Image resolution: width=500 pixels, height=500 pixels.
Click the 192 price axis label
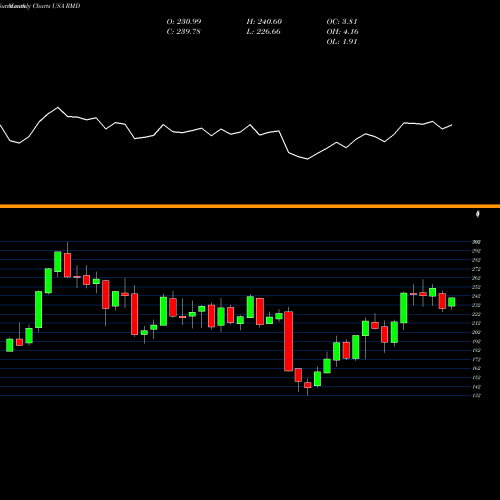click(476, 341)
